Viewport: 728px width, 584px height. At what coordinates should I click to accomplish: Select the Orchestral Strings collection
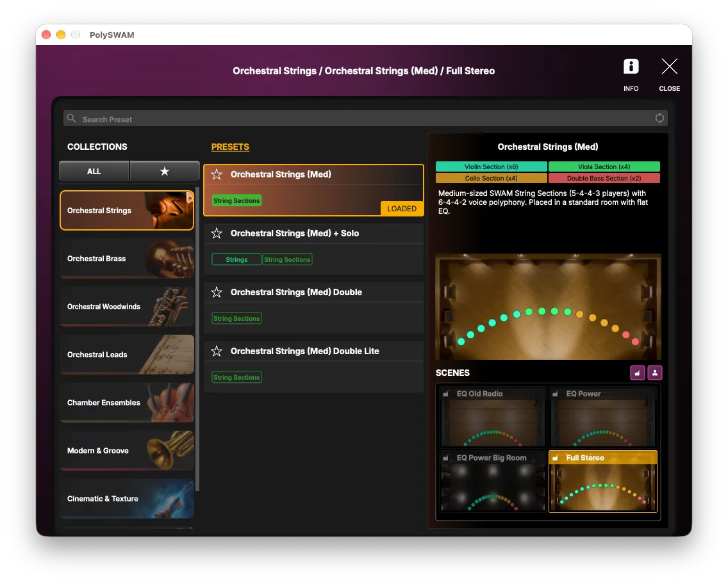127,210
